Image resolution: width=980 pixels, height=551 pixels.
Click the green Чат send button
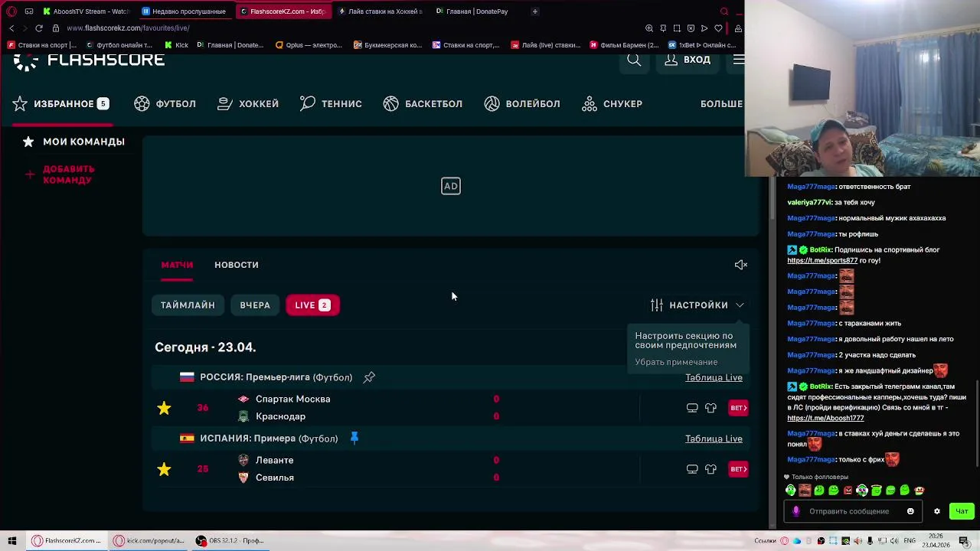(x=962, y=511)
